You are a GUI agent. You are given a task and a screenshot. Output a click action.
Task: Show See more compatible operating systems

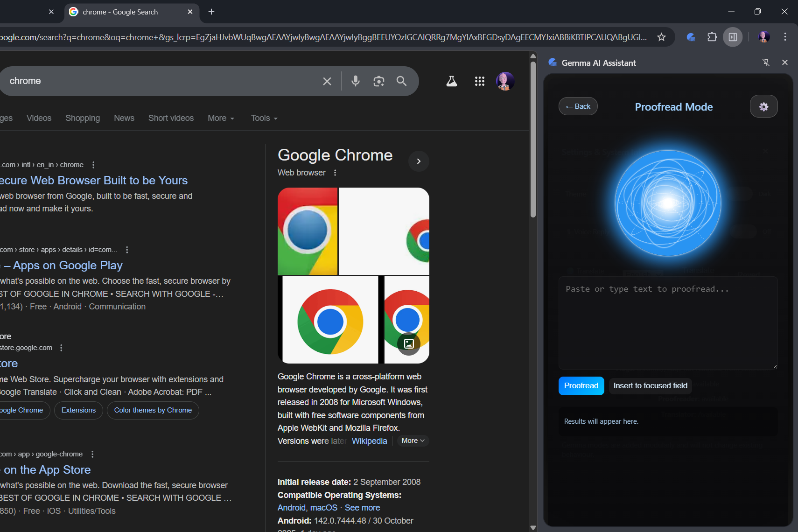point(362,508)
